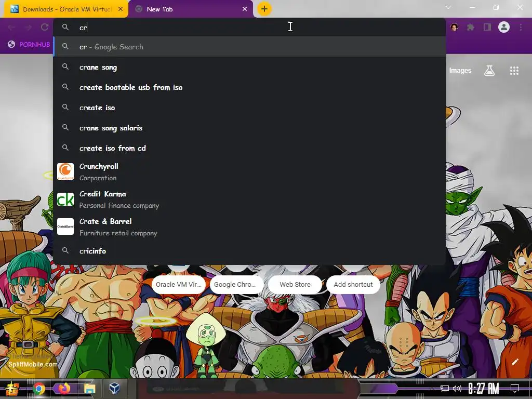Choose 'create bootable usb from iso' suggestion
Viewport: 532px width, 399px height.
[x=249, y=87]
